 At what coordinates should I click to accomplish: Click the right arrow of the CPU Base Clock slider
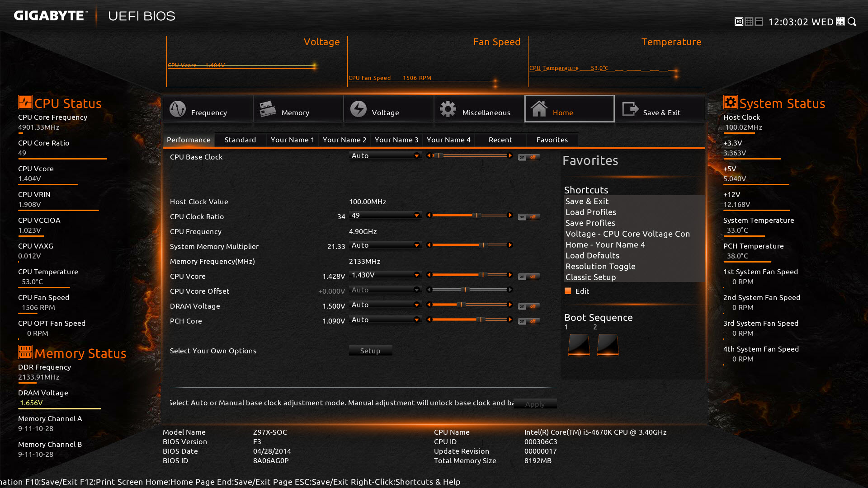tap(510, 155)
